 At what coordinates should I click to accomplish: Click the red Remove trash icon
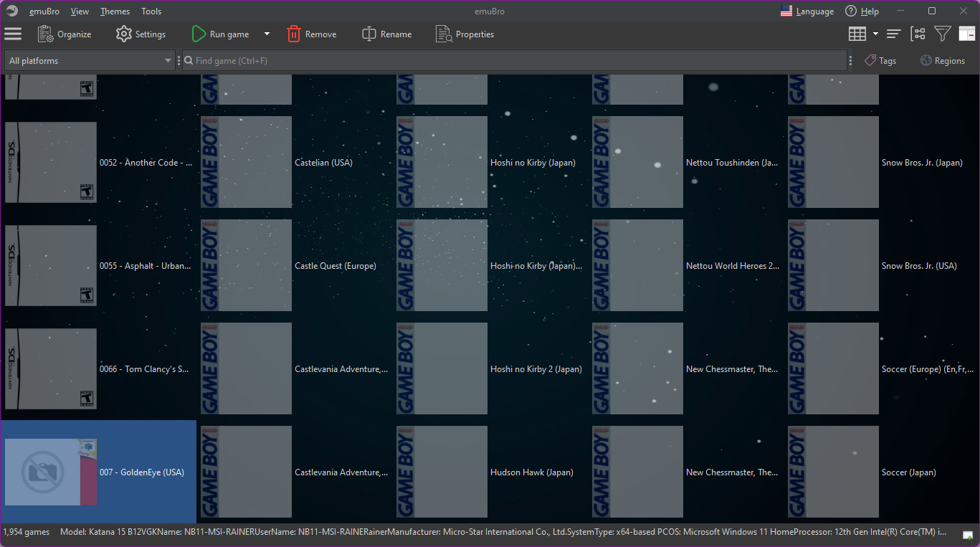pos(294,33)
